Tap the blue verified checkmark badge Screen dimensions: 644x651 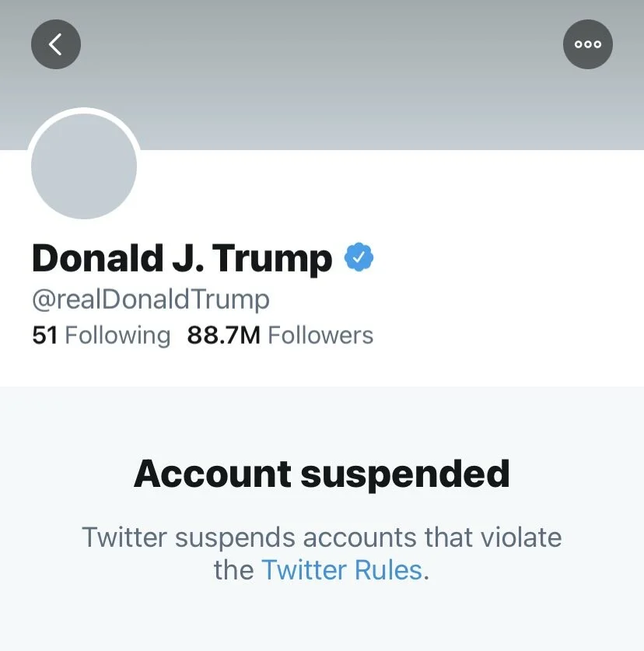click(x=359, y=257)
